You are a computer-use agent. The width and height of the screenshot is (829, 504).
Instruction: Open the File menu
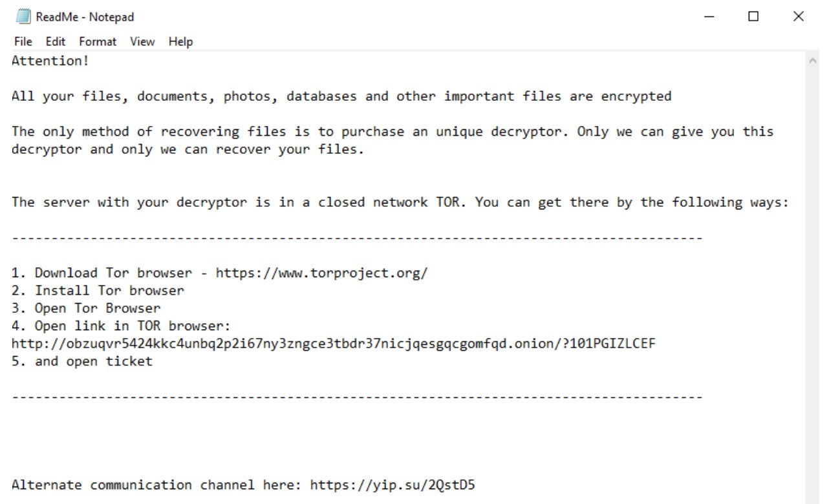pyautogui.click(x=23, y=41)
